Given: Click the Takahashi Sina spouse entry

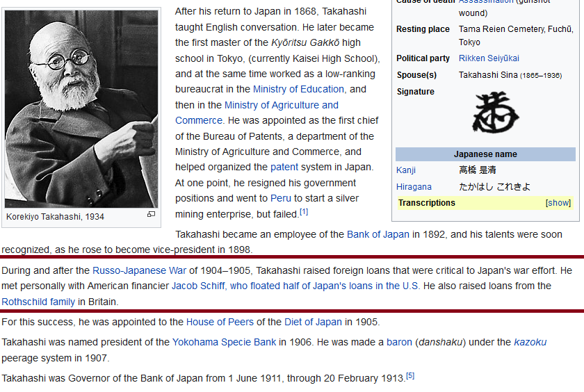Looking at the screenshot, I should click(510, 75).
